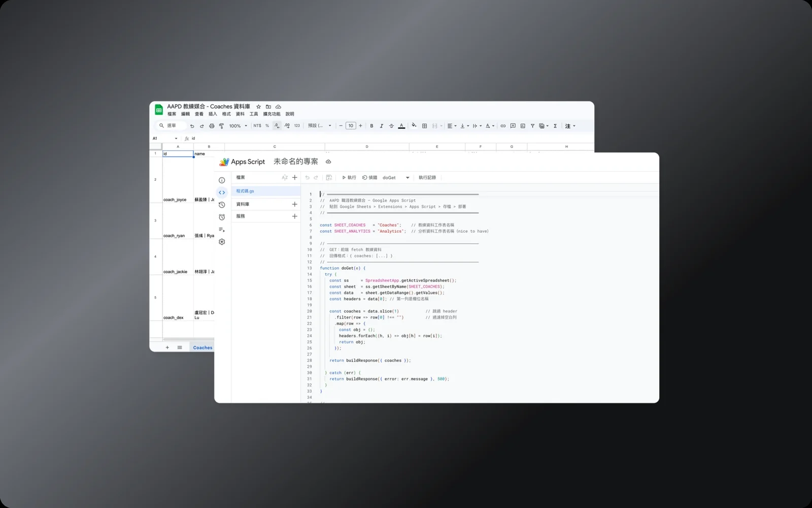Open the 檔案 menu in the Sheets menu bar

pyautogui.click(x=172, y=114)
